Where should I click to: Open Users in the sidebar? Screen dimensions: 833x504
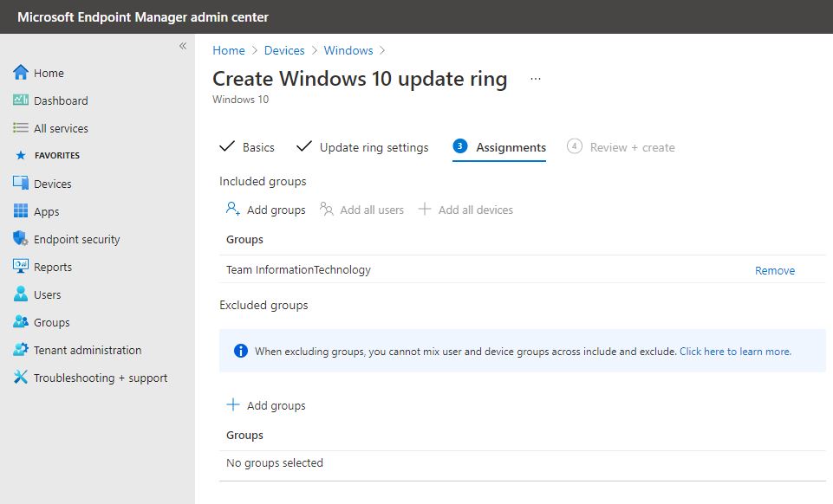(48, 294)
